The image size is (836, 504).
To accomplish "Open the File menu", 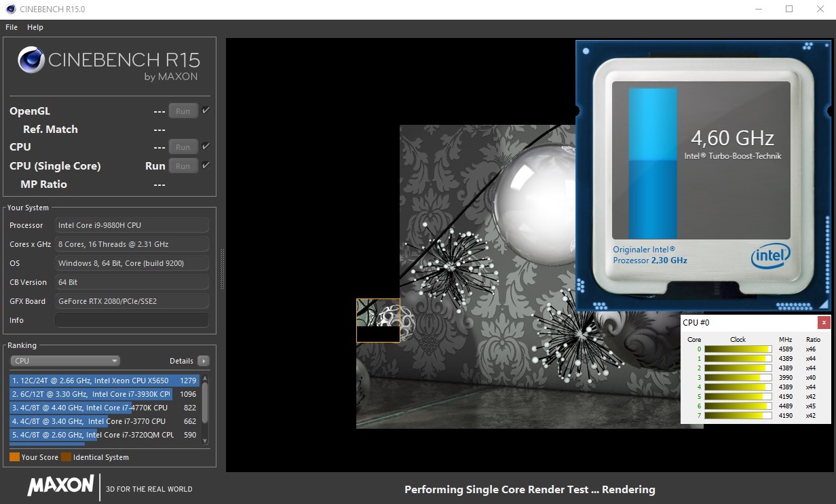I will [12, 27].
